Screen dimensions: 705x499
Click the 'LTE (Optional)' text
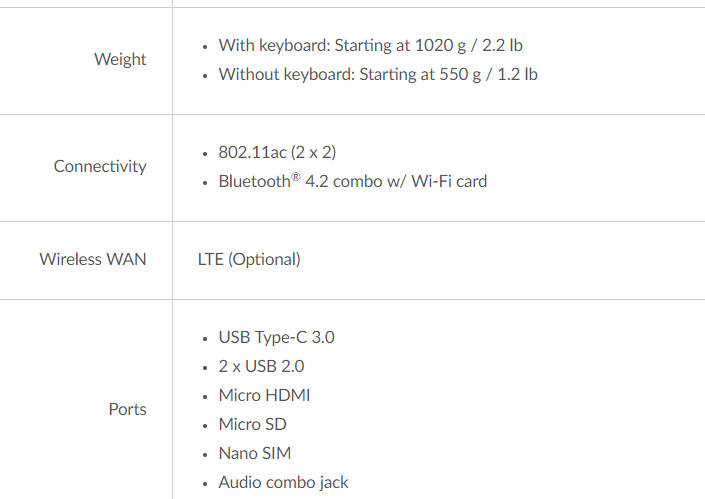point(249,259)
